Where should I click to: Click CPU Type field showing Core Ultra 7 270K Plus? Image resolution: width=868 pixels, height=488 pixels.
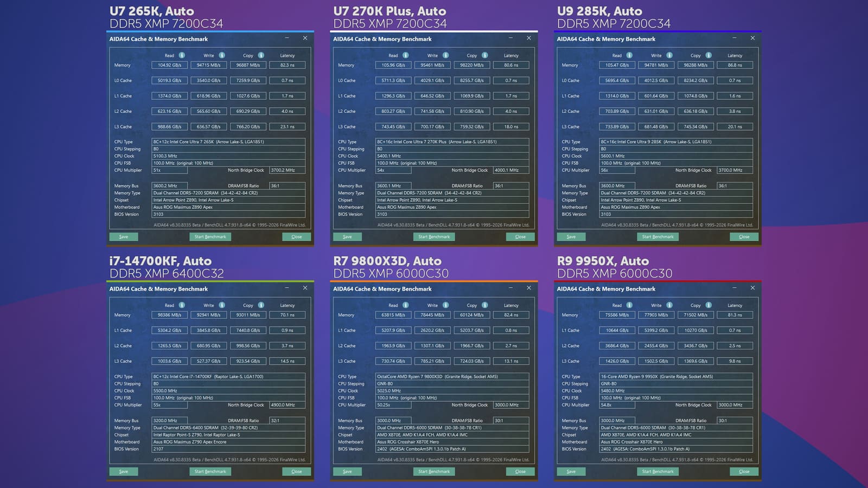pos(452,142)
